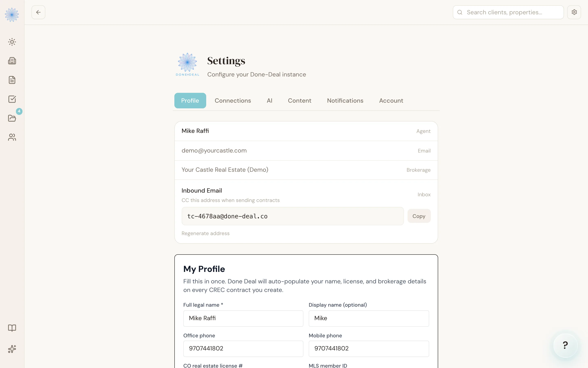The height and width of the screenshot is (368, 588).
Task: Click Your Castle Real Estate (Demo) text
Action: (x=225, y=170)
